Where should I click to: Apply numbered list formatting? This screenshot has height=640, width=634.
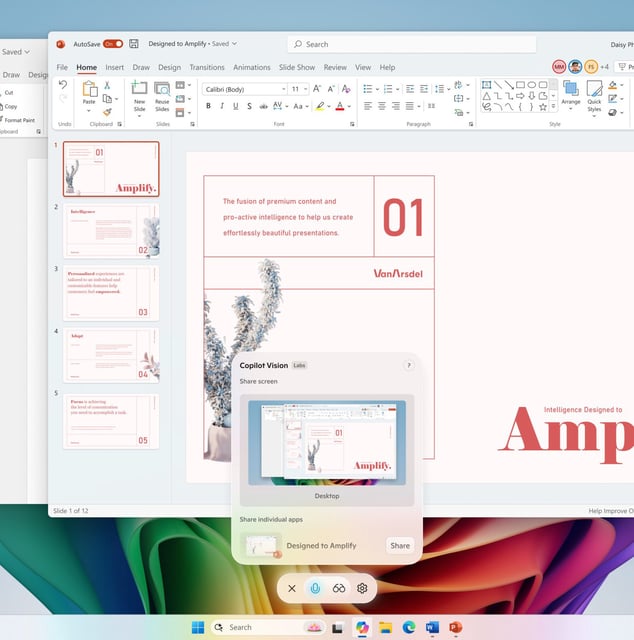coord(388,89)
